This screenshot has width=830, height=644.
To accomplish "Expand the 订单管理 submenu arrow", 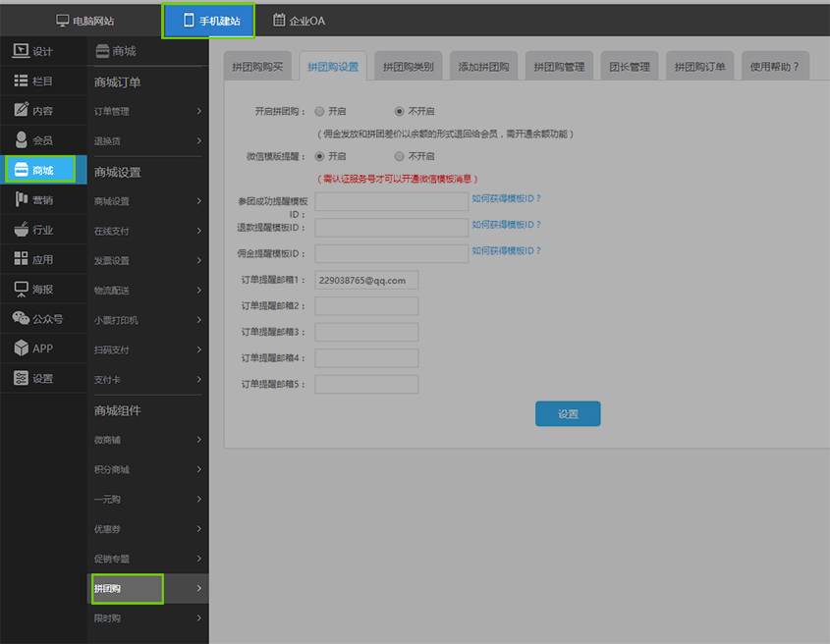I will 199,111.
